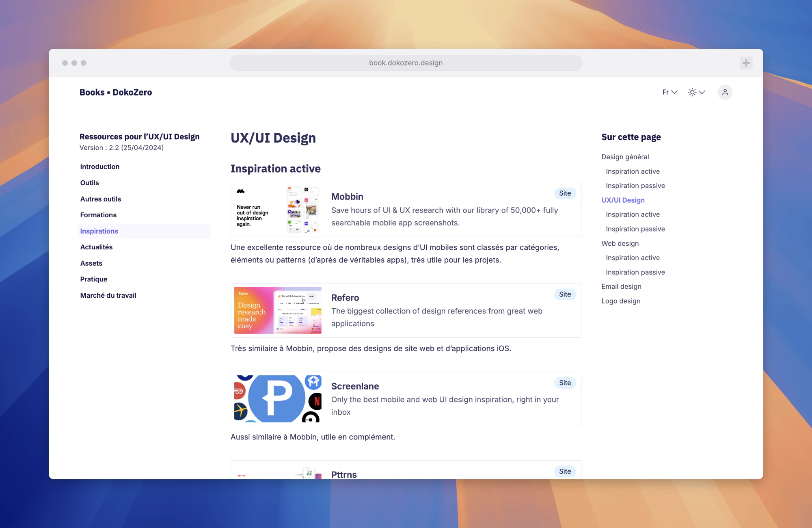Select the Inspirations sidebar item

[x=144, y=231]
